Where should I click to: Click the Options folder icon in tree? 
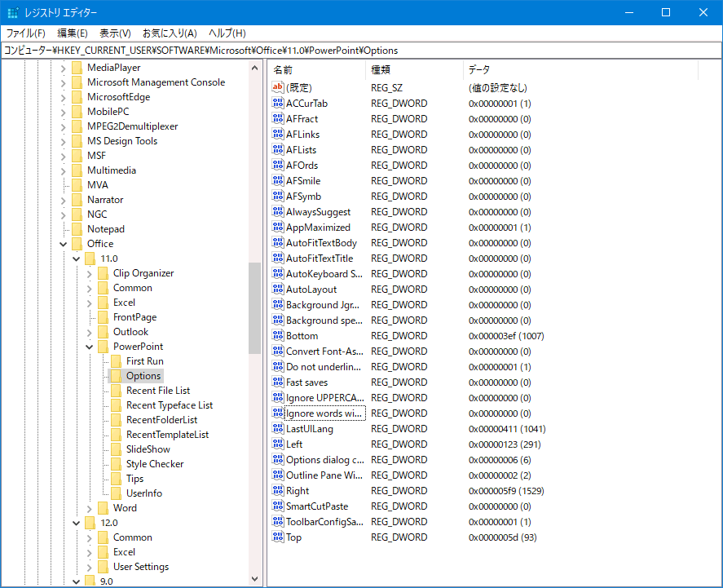tap(117, 376)
